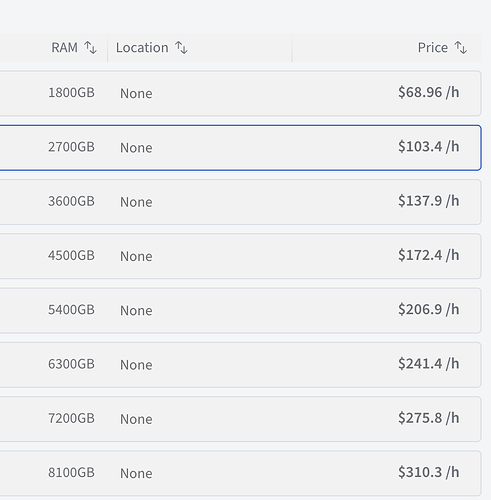
Task: Click the Location column header label
Action: point(142,47)
